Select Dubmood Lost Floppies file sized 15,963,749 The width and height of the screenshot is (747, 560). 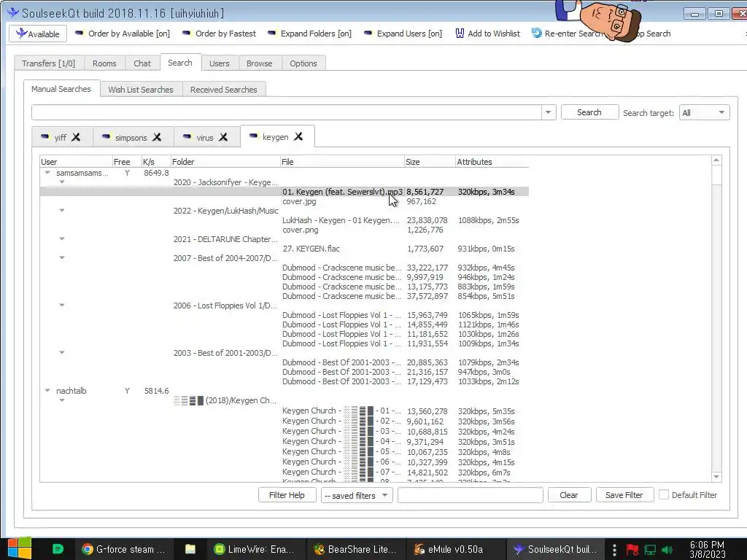[285, 315]
